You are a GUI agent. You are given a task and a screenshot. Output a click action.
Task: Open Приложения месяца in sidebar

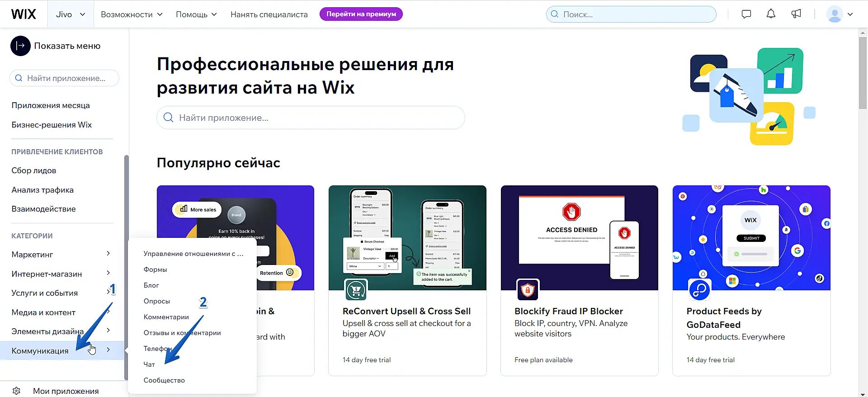(x=51, y=105)
